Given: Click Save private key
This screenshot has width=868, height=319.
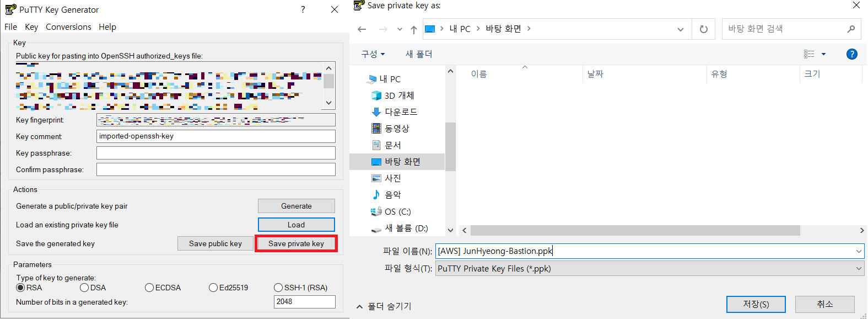Looking at the screenshot, I should click(296, 243).
